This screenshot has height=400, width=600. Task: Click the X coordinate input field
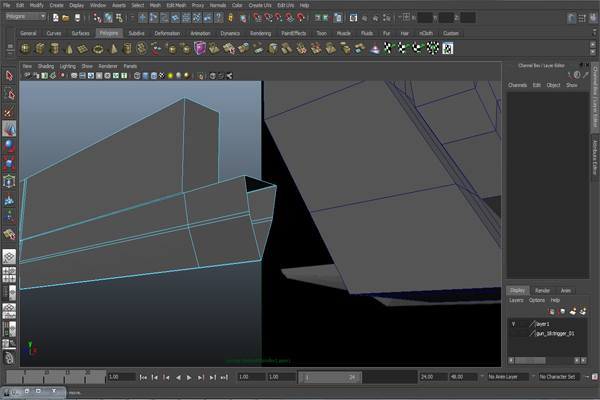425,18
